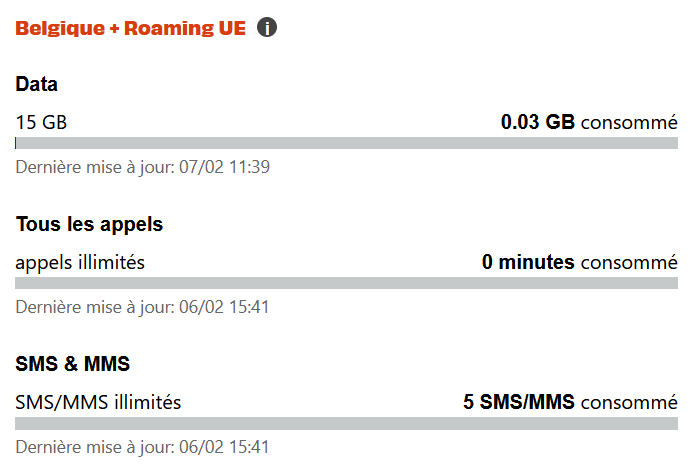Click the word consommé in the Data row
This screenshot has height=471, width=695.
pos(629,123)
